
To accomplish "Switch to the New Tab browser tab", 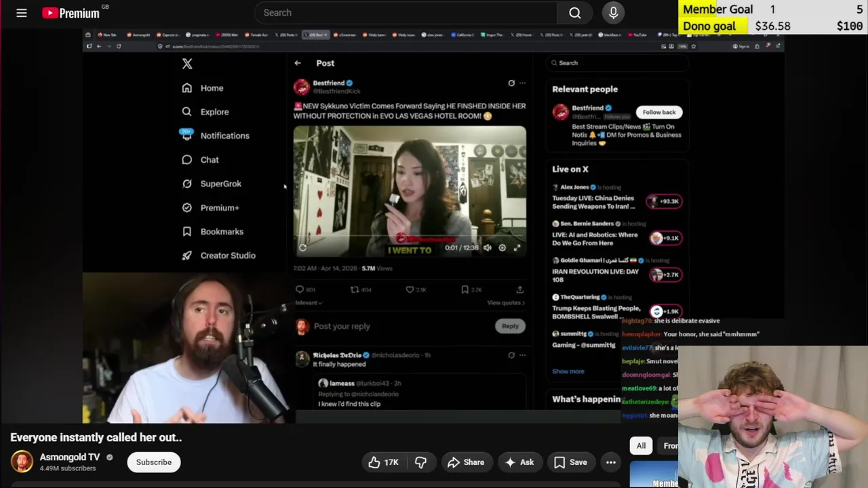I will tap(106, 35).
